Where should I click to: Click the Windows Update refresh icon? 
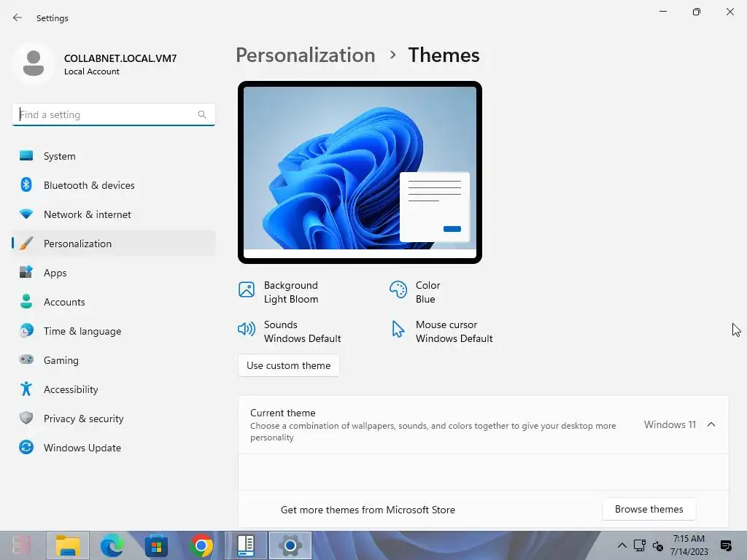pyautogui.click(x=26, y=447)
